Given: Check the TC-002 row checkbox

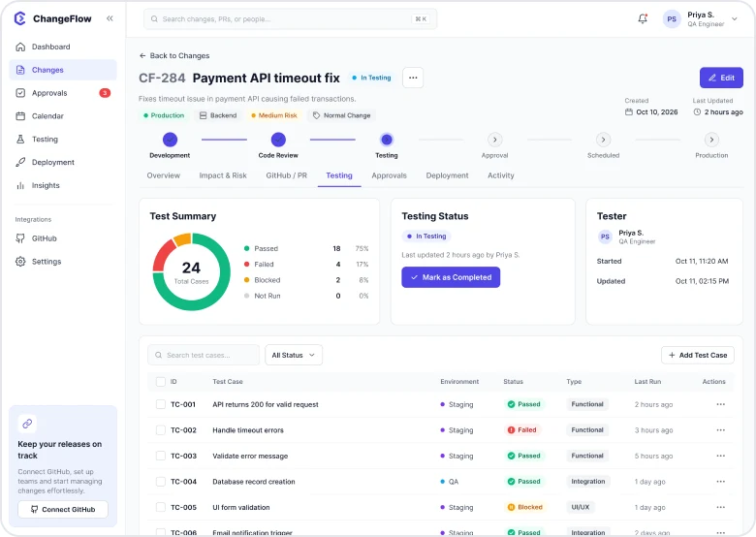Looking at the screenshot, I should pos(161,430).
